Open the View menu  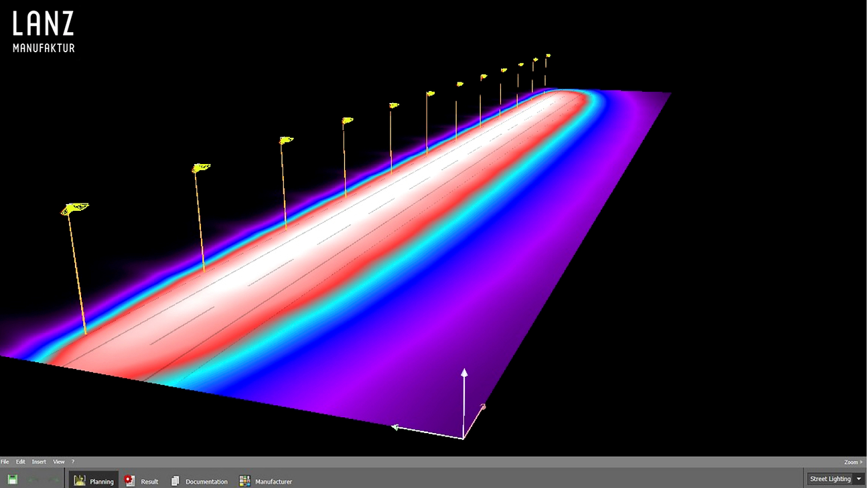coord(59,462)
